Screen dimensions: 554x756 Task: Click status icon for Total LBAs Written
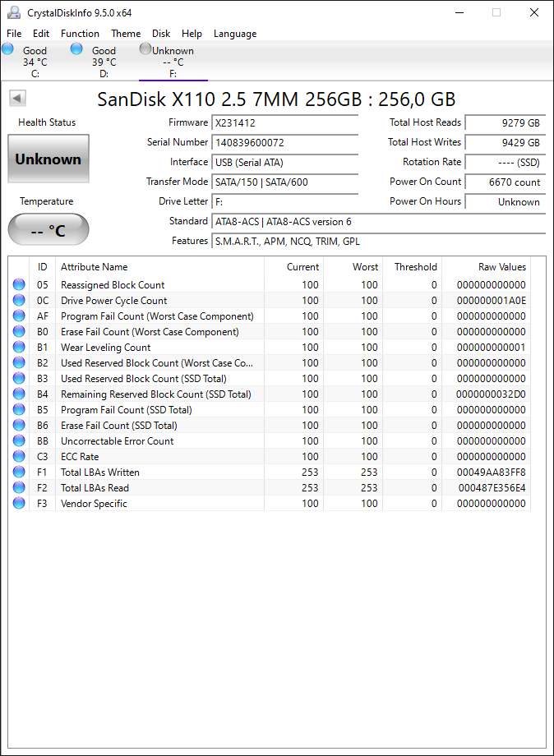pos(19,472)
